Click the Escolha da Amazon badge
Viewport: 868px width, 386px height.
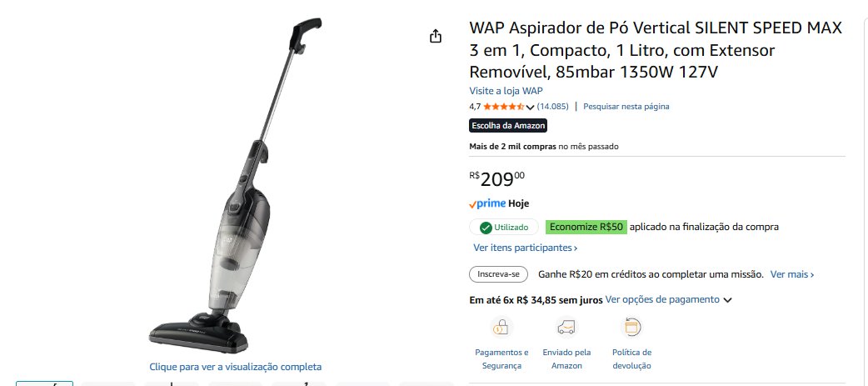508,126
